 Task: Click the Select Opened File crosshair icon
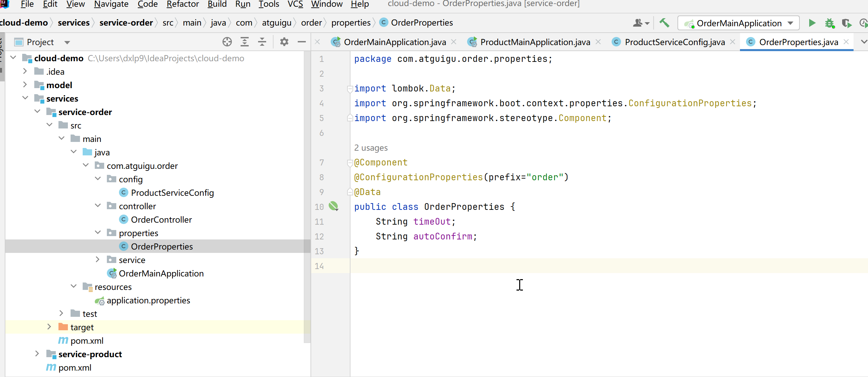[227, 42]
